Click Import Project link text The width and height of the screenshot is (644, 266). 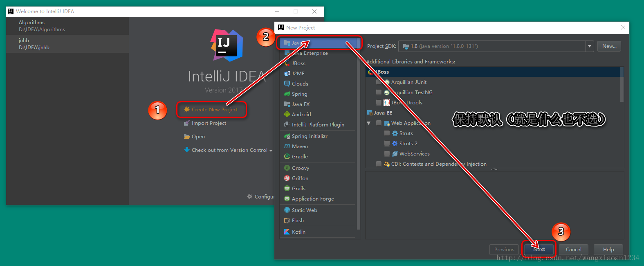click(x=209, y=123)
